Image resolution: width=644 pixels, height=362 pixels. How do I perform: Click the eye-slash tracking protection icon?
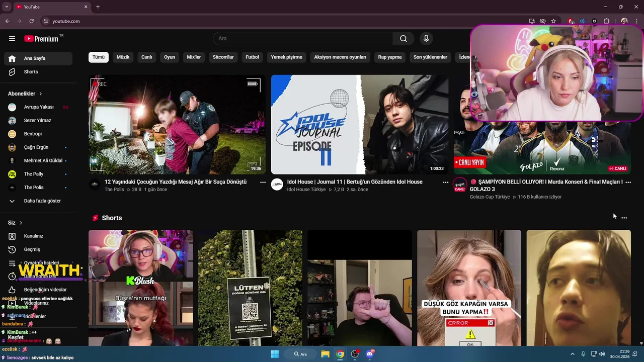tap(542, 21)
